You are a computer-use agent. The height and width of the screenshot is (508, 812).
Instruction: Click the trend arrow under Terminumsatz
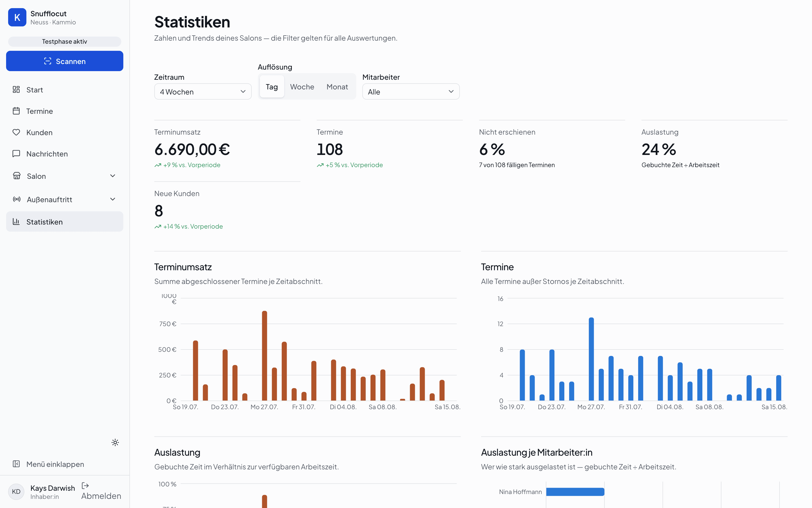coord(158,165)
